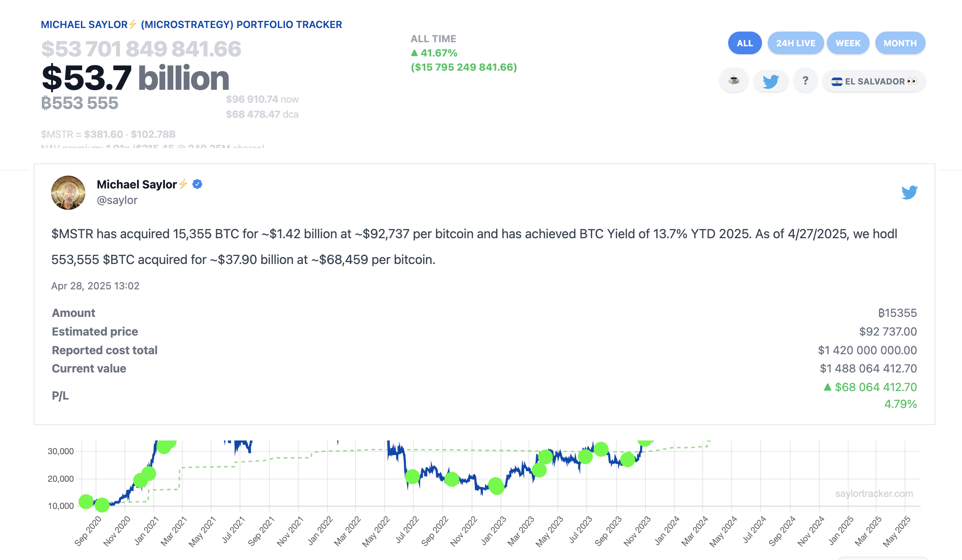Image resolution: width=962 pixels, height=560 pixels.
Task: Click Michael Saylor's profile avatar
Action: coord(68,192)
